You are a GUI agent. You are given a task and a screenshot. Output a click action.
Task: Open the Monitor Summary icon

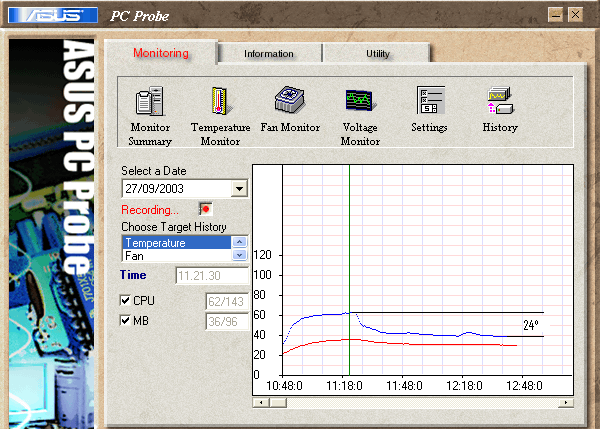[150, 101]
